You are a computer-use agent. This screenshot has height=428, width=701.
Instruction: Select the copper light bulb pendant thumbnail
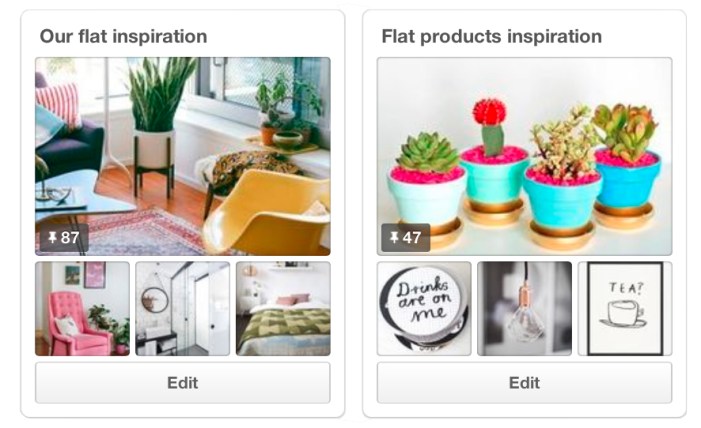(x=524, y=309)
